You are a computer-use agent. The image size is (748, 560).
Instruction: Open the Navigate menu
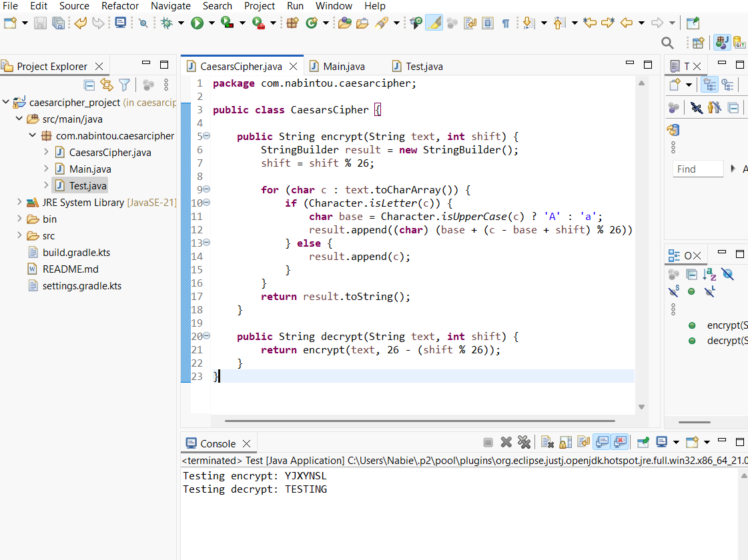[x=171, y=6]
